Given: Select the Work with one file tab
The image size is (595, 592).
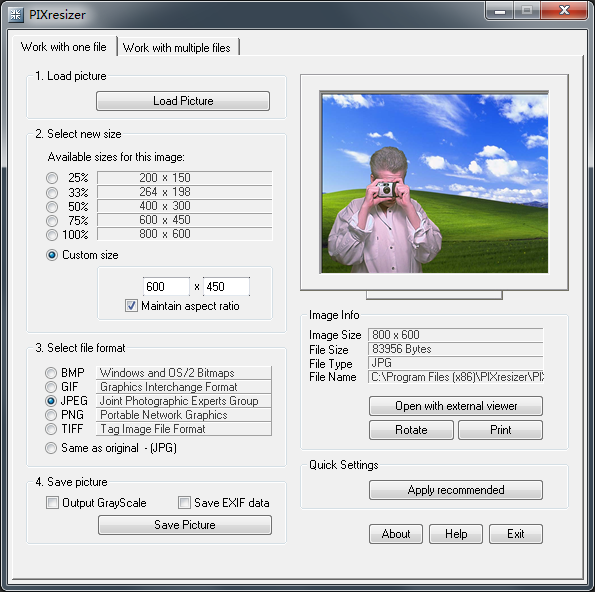Looking at the screenshot, I should point(64,47).
